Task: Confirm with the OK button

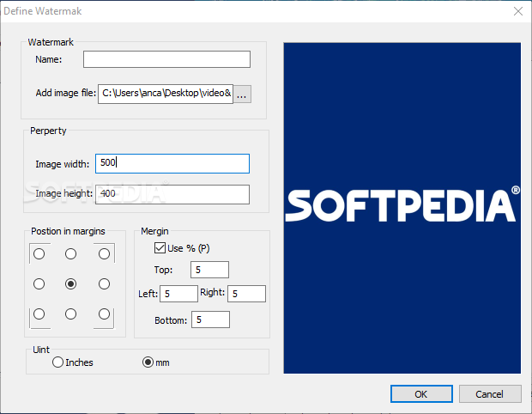Action: point(421,394)
